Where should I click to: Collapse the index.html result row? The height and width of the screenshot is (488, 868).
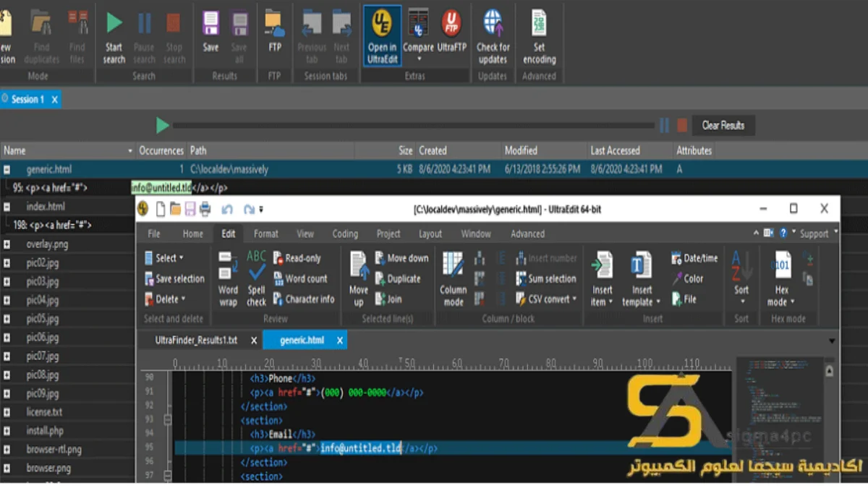(x=7, y=207)
